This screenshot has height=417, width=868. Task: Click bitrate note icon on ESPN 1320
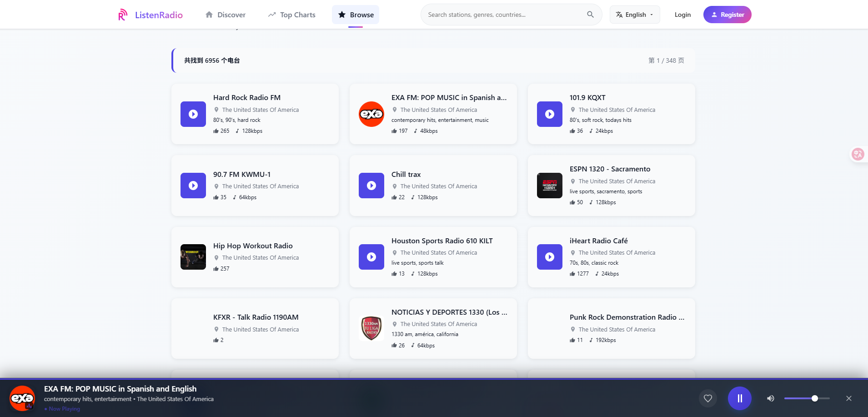click(x=591, y=202)
